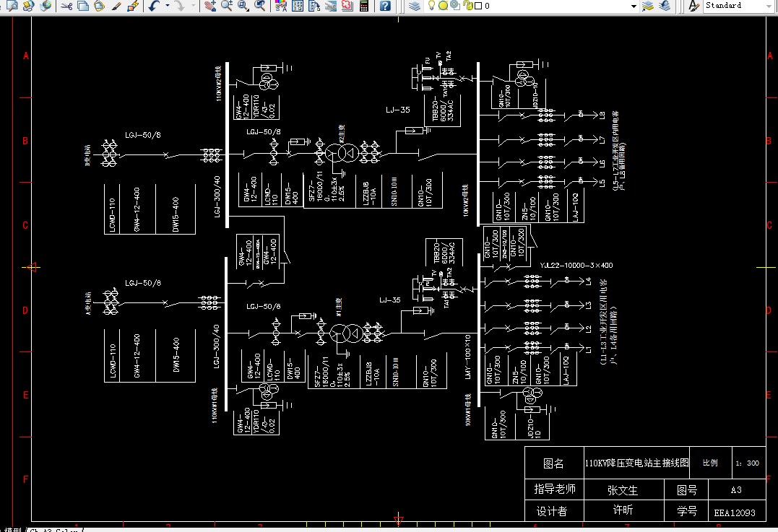This screenshot has height=532, width=778.
Task: Open Plot Preview from the toolbar
Action: tap(12, 6)
